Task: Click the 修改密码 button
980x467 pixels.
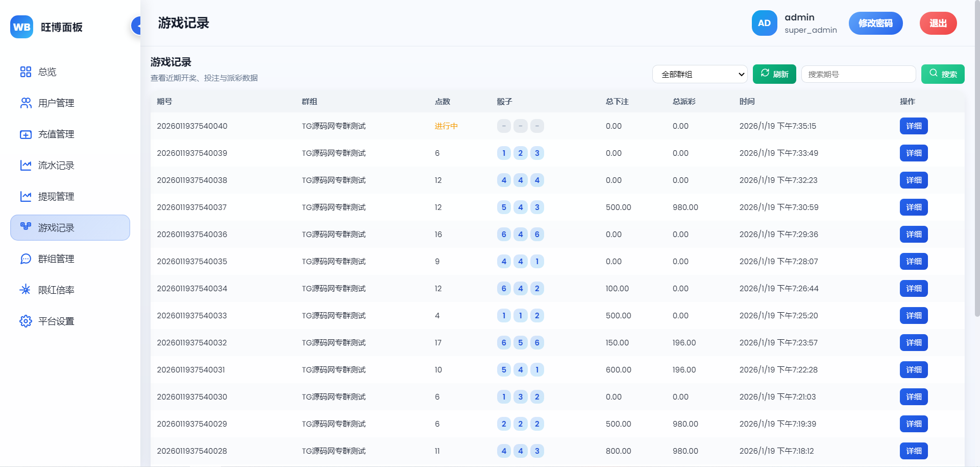Action: 875,24
